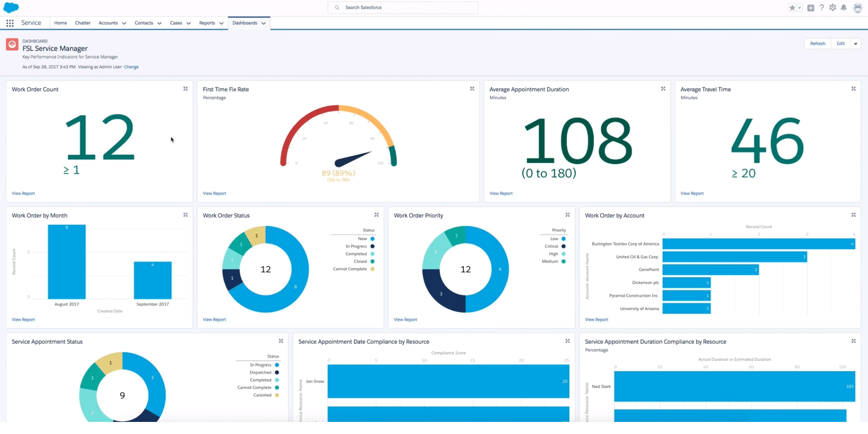This screenshot has width=868, height=434.
Task: Expand the Contacts tab chevron
Action: tap(159, 23)
